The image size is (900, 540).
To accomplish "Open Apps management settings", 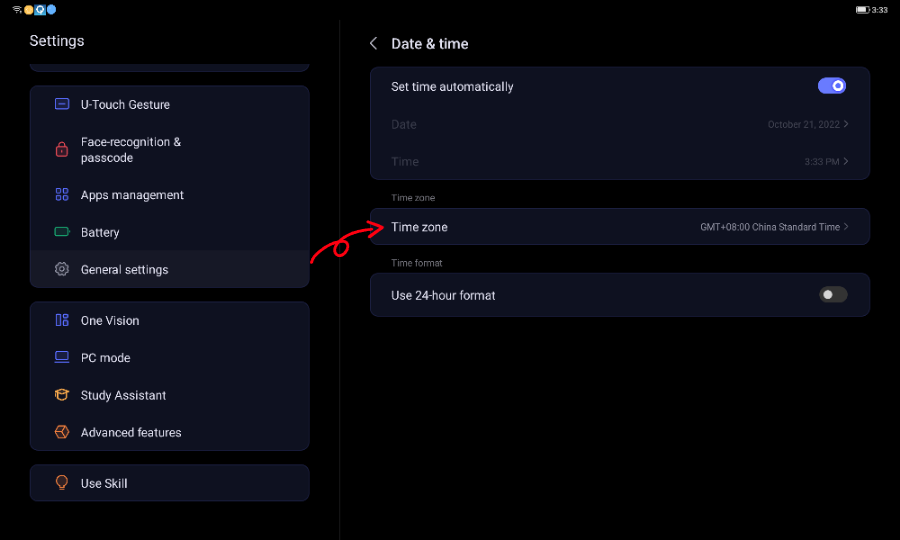I will point(132,195).
